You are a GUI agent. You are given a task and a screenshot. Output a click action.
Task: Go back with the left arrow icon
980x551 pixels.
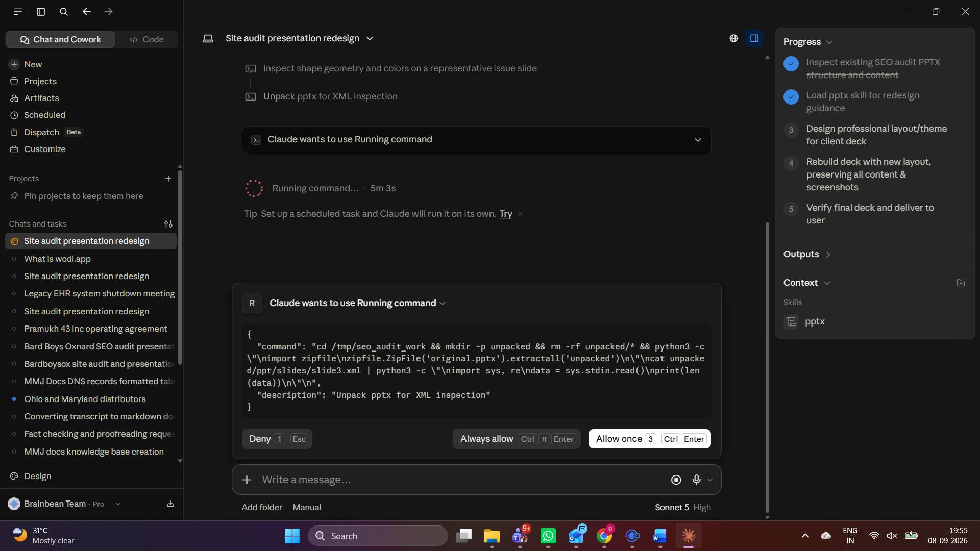(x=86, y=11)
